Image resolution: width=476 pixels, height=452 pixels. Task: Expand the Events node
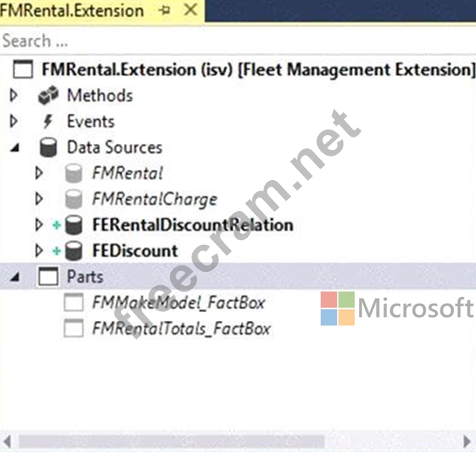pos(13,122)
